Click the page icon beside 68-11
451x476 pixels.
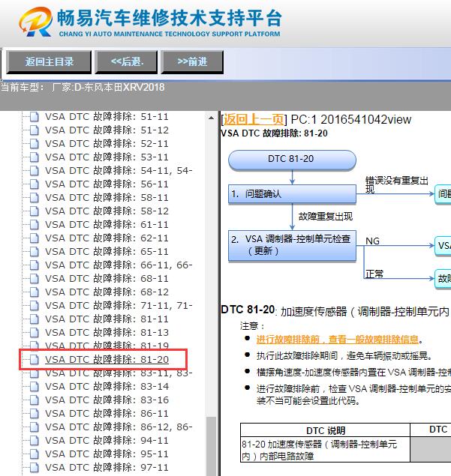click(35, 279)
